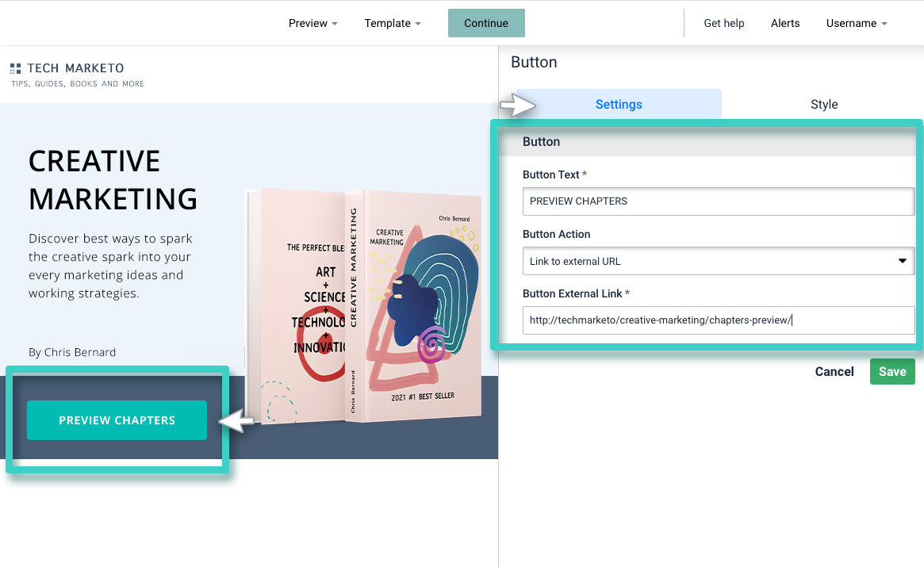Save the button settings
924x567 pixels.
pyautogui.click(x=892, y=371)
